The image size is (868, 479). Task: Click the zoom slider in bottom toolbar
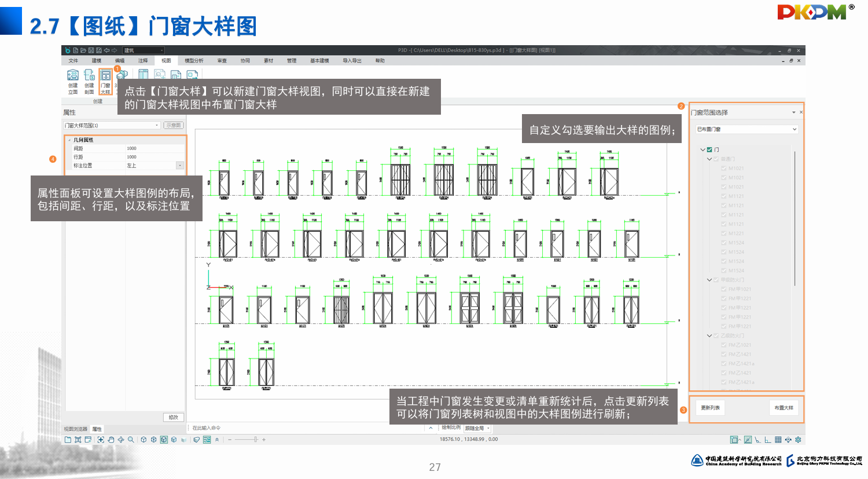click(x=255, y=440)
